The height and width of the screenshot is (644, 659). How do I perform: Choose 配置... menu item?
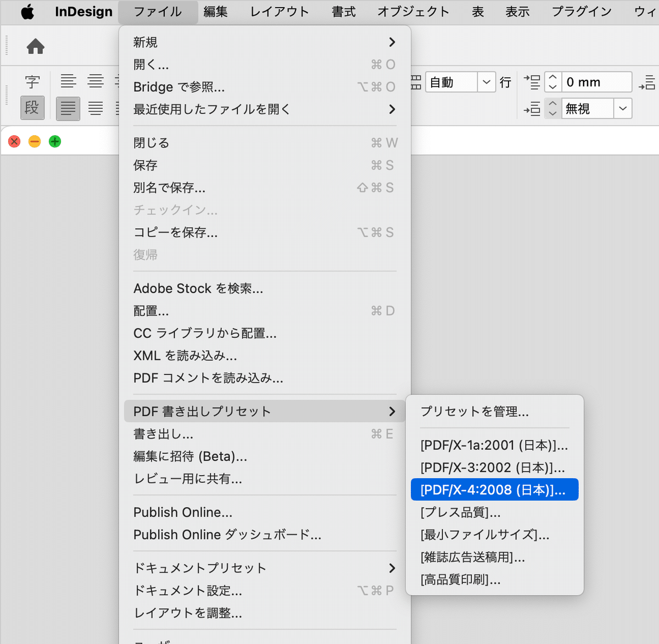tap(265, 311)
